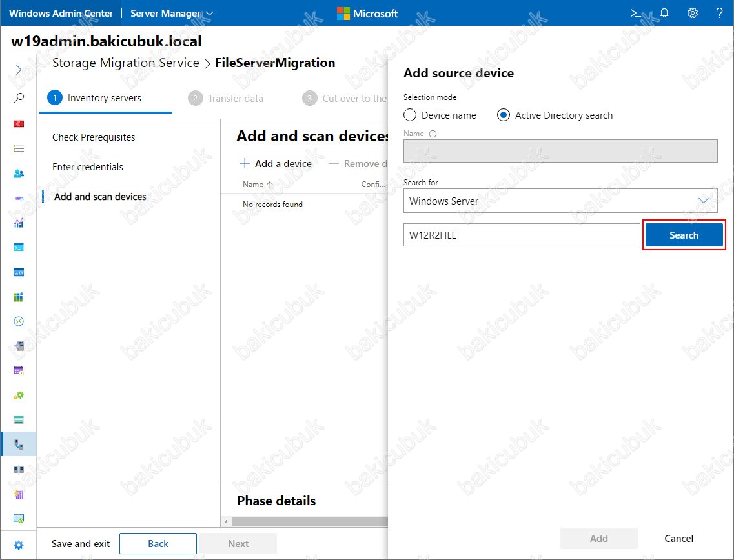Screen dimensions: 734x560
Task: Open the PowerShell script console in header
Action: 636,13
